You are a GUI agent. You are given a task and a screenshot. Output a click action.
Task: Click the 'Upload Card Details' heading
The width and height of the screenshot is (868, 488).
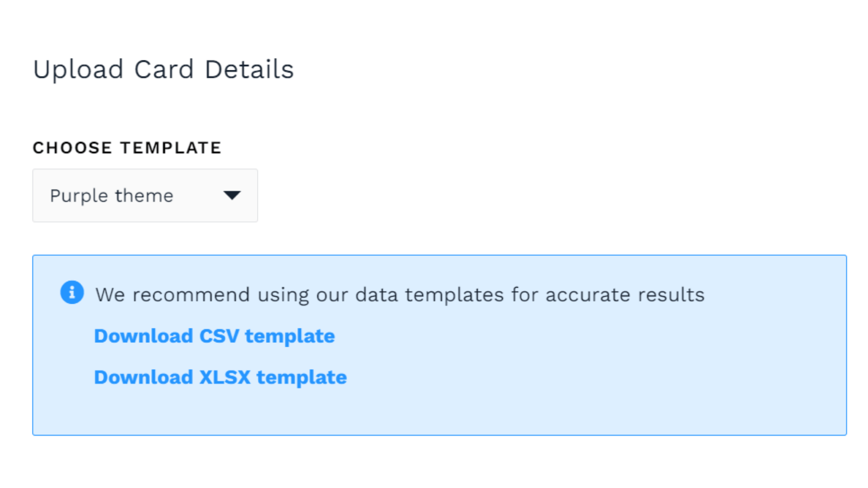[x=164, y=69]
